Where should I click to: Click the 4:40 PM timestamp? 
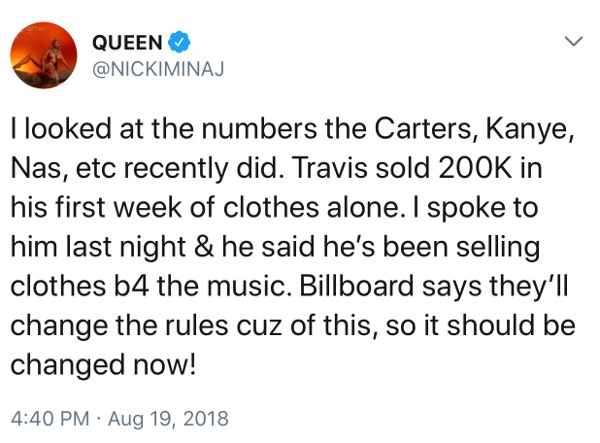click(50, 418)
